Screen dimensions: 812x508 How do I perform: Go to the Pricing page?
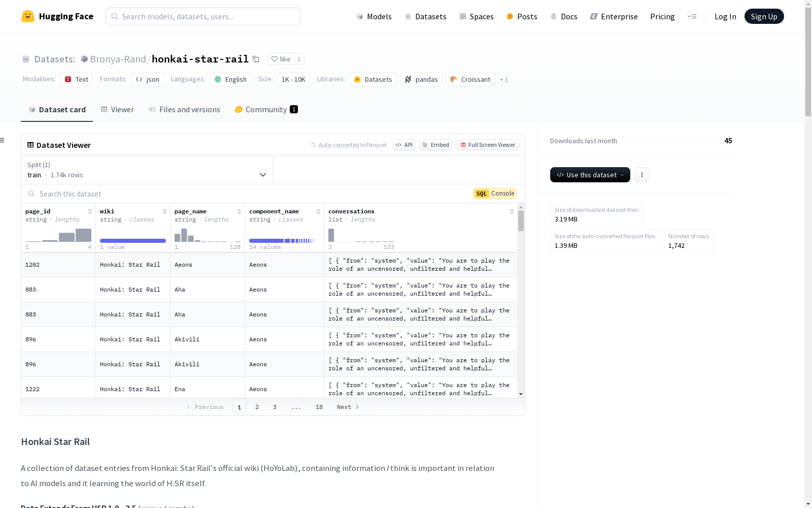pyautogui.click(x=662, y=16)
